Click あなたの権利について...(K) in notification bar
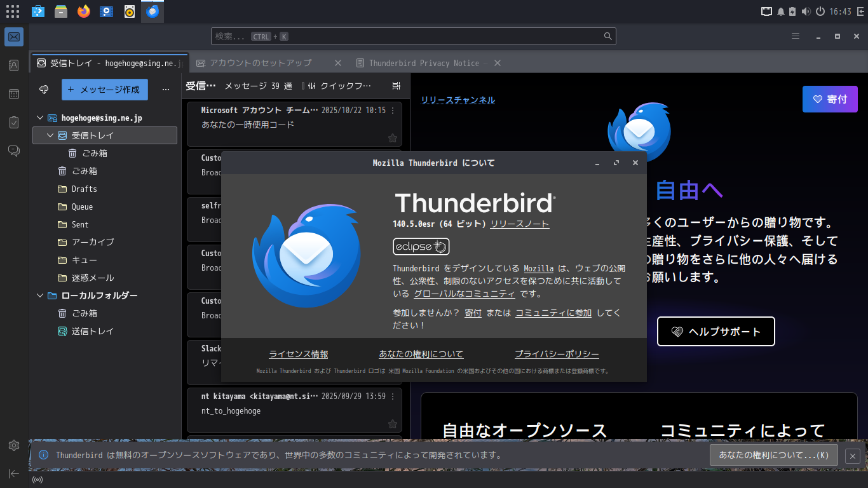The height and width of the screenshot is (488, 868). pyautogui.click(x=773, y=455)
